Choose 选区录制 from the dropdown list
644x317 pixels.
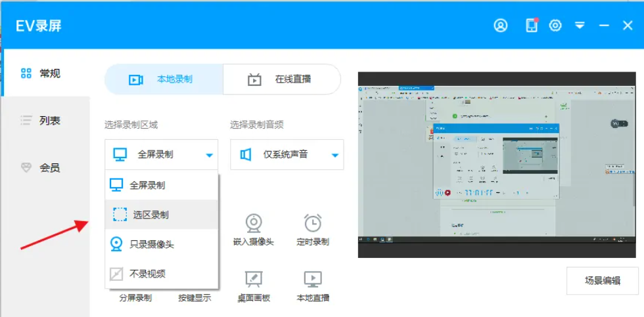(x=162, y=215)
